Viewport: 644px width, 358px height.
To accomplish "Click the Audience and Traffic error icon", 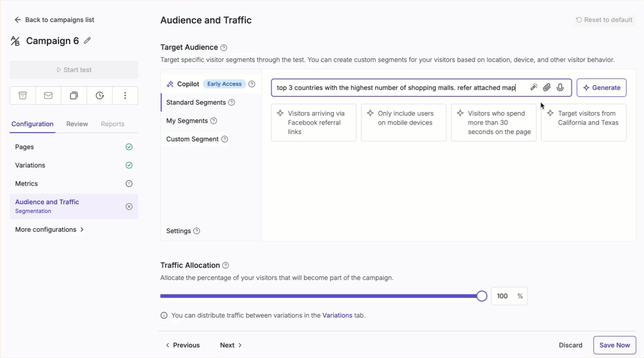I will (129, 207).
